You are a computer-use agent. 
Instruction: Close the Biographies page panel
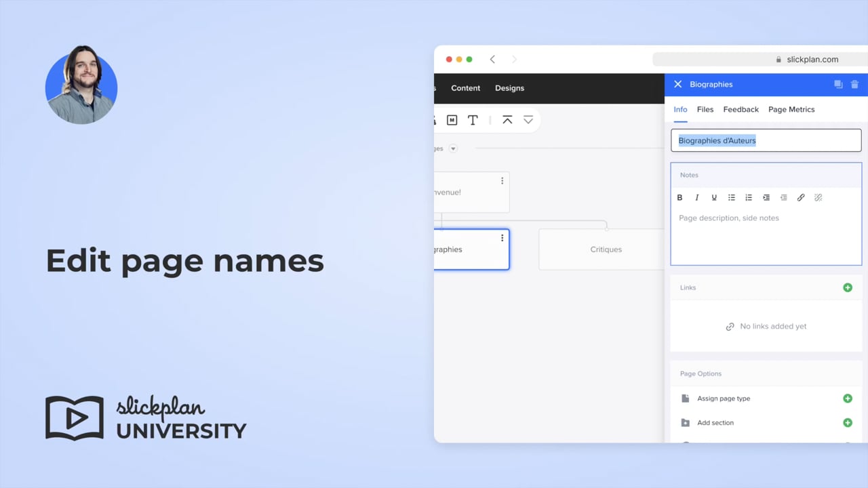[x=677, y=85]
